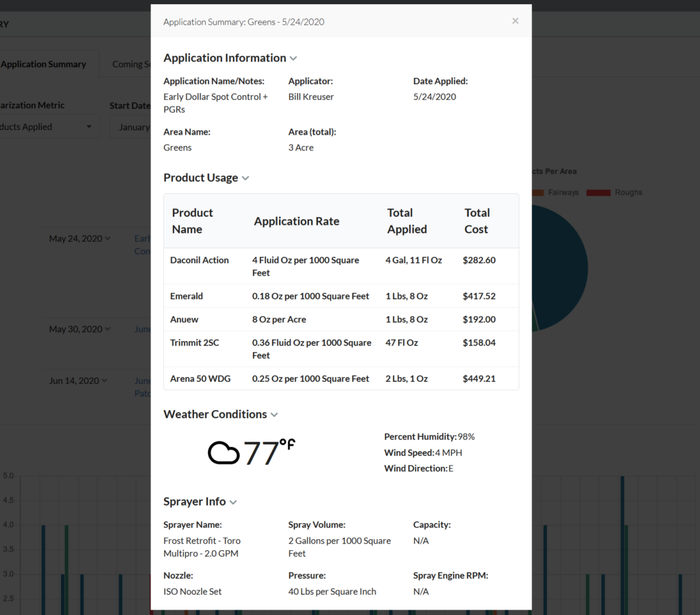This screenshot has width=700, height=615.
Task: Click the cloudy weather icon
Action: pos(224,454)
